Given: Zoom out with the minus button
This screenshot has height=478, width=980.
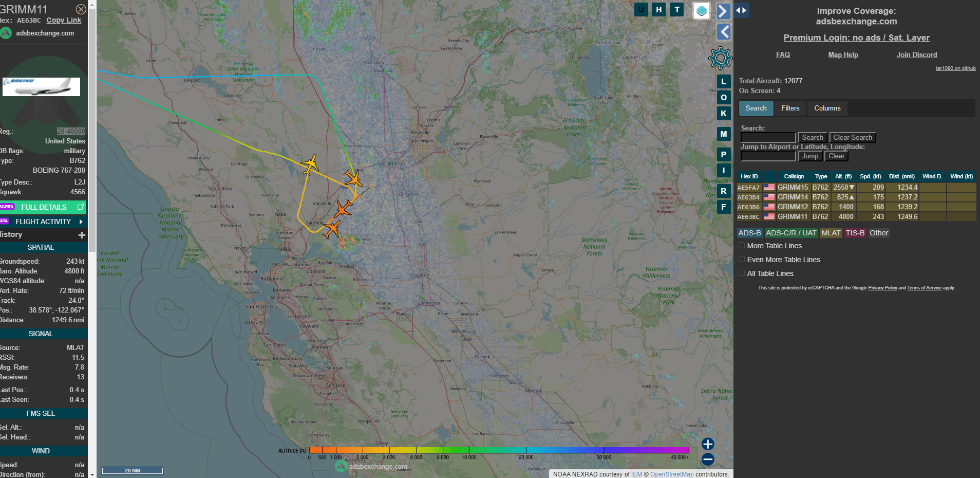Looking at the screenshot, I should (708, 459).
